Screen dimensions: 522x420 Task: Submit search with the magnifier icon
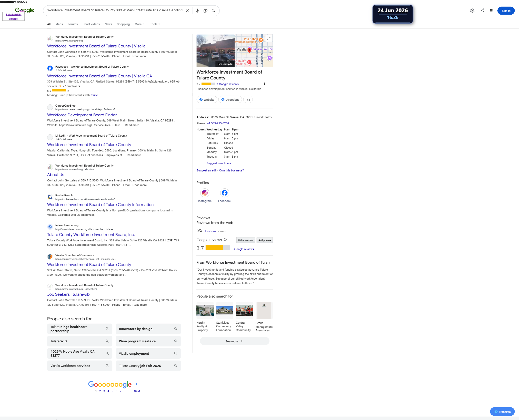213,11
